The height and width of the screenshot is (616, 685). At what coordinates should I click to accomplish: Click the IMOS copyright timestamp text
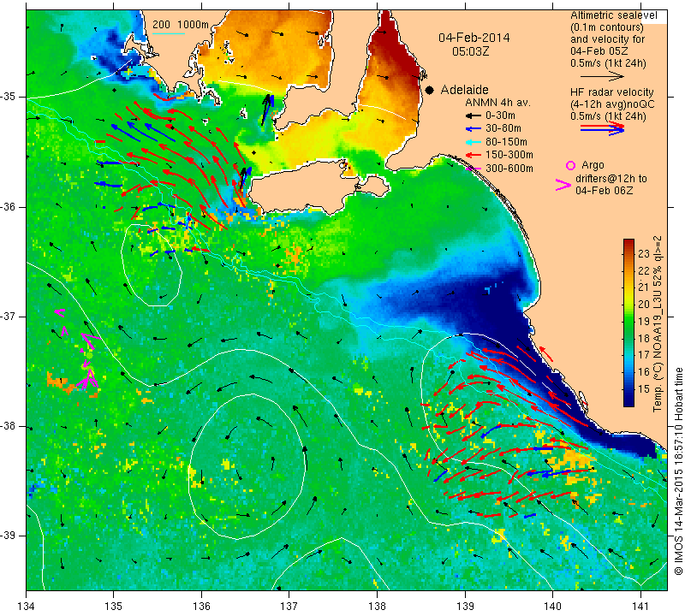click(x=678, y=471)
